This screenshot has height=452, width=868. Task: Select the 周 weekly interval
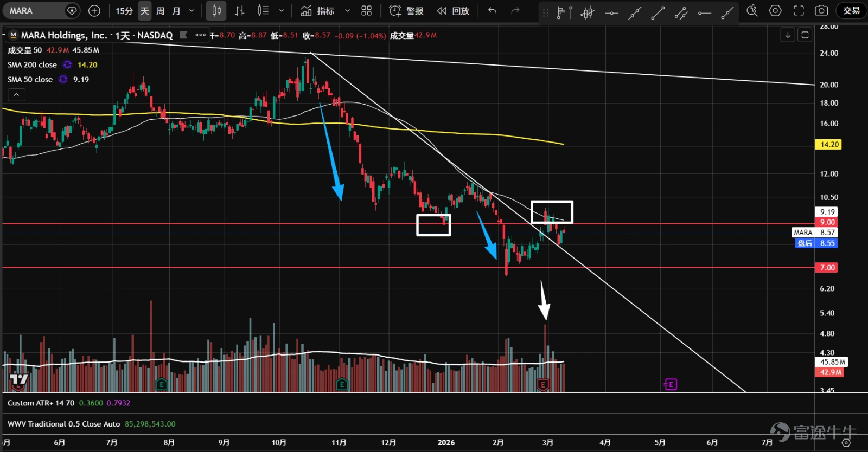(161, 11)
